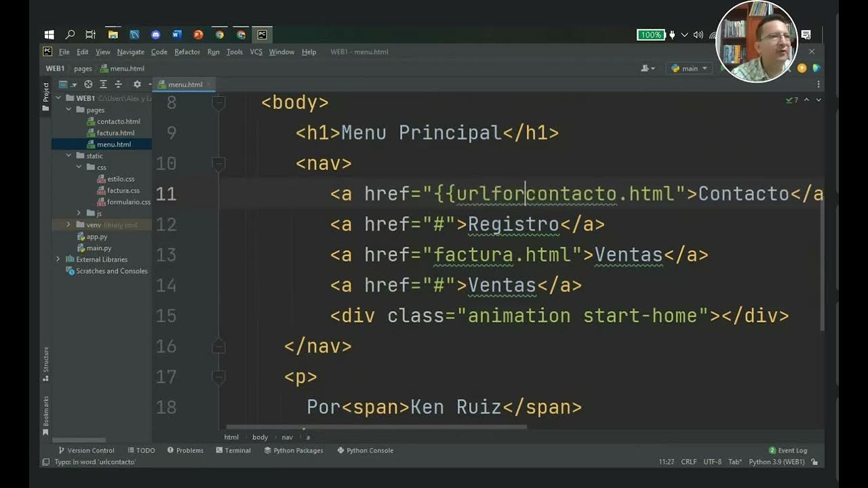868x488 pixels.
Task: Click Collapse All in the Project toolbar
Action: pos(118,85)
